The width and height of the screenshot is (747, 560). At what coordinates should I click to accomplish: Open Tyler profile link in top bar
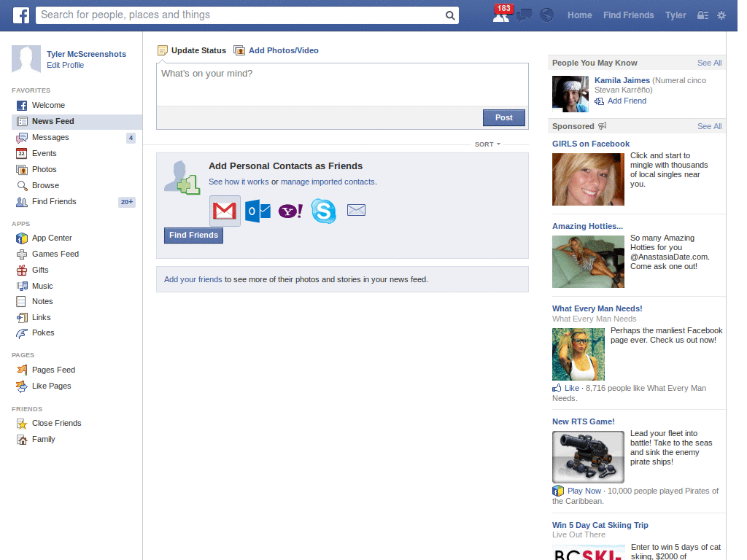[x=676, y=15]
